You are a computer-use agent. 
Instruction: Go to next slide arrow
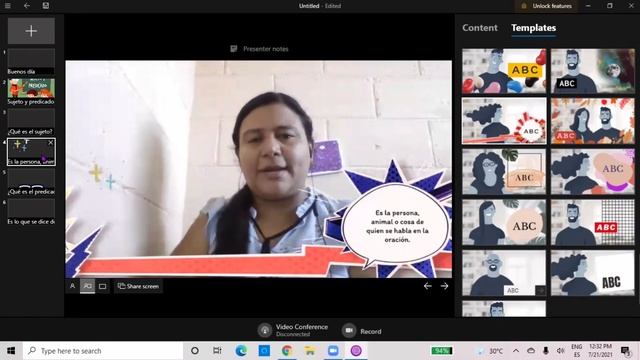pyautogui.click(x=444, y=286)
